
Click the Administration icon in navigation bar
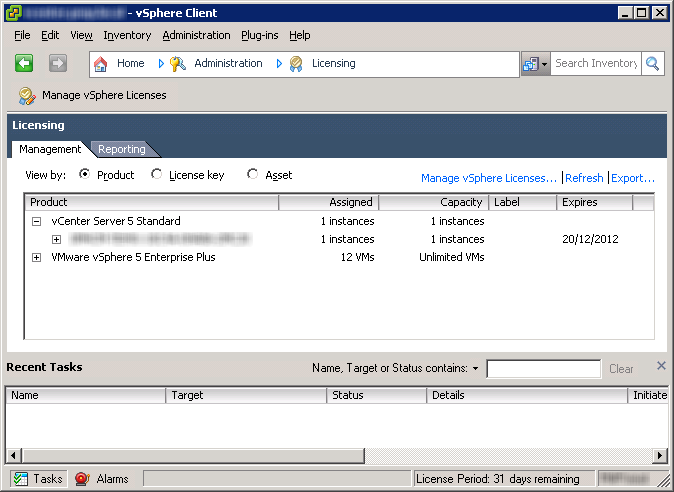click(178, 63)
